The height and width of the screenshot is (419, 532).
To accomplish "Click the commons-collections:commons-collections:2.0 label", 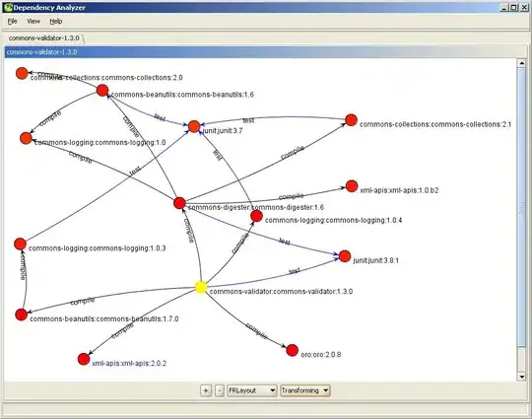I will 106,78.
